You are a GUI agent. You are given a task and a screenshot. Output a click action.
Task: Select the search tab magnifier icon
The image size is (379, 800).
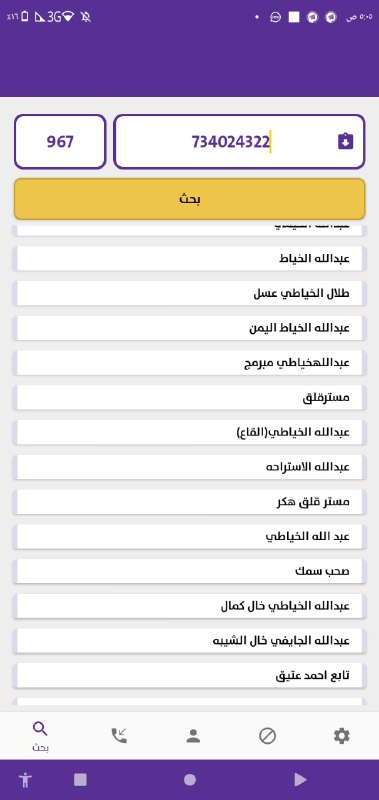40,730
